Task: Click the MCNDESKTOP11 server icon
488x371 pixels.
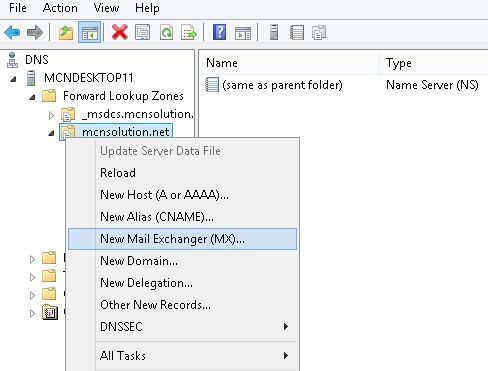Action: point(31,78)
